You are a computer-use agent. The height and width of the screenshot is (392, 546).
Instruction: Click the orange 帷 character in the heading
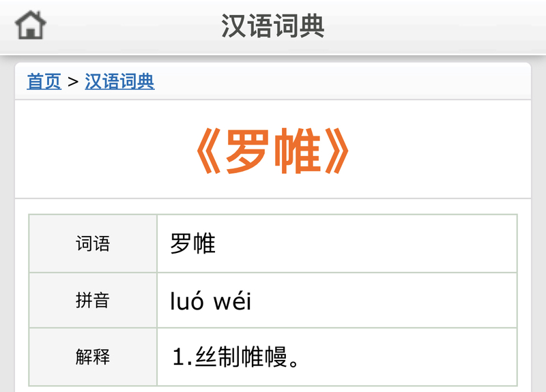click(297, 151)
